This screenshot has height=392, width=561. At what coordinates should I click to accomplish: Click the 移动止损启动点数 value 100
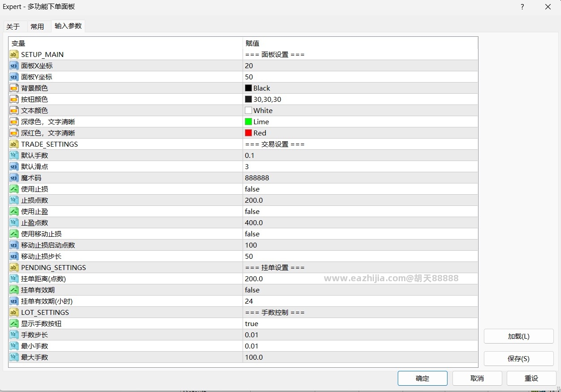point(251,245)
